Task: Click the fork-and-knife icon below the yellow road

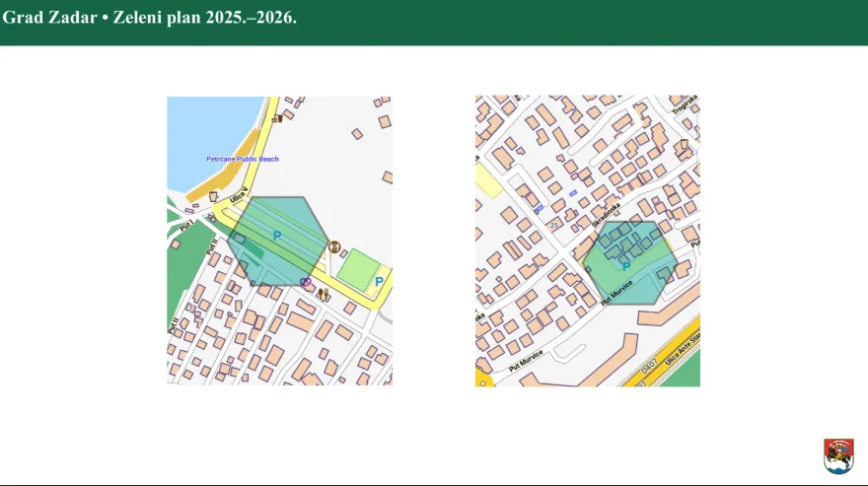Action: click(x=324, y=294)
